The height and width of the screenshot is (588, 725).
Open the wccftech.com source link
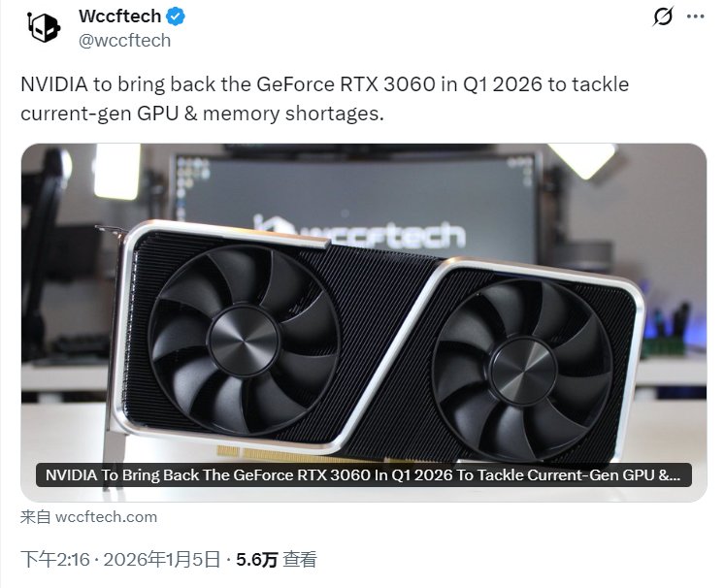point(106,517)
